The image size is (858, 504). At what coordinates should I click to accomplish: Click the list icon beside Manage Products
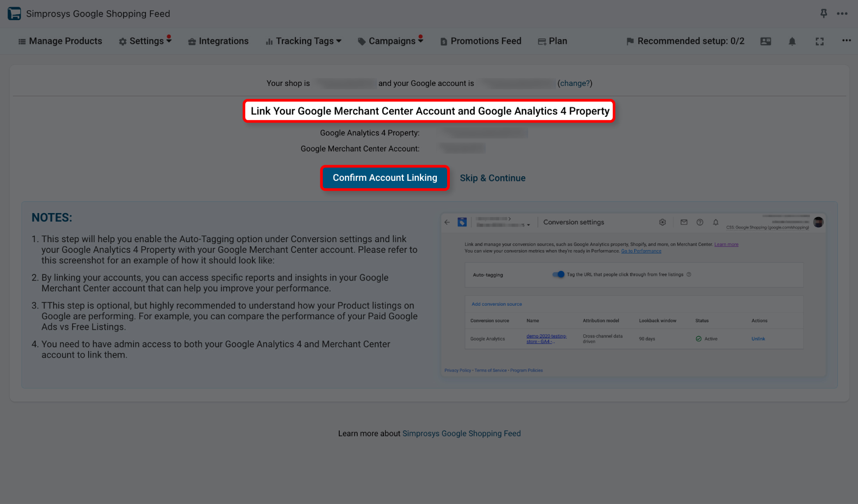(22, 42)
